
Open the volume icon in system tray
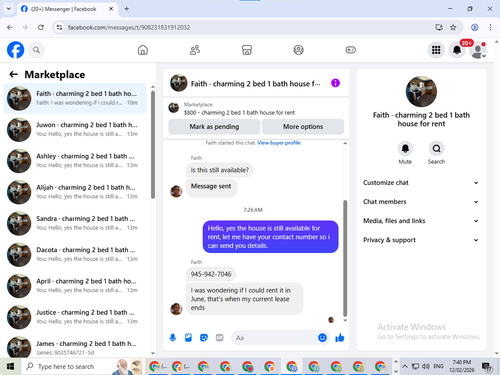(x=426, y=366)
